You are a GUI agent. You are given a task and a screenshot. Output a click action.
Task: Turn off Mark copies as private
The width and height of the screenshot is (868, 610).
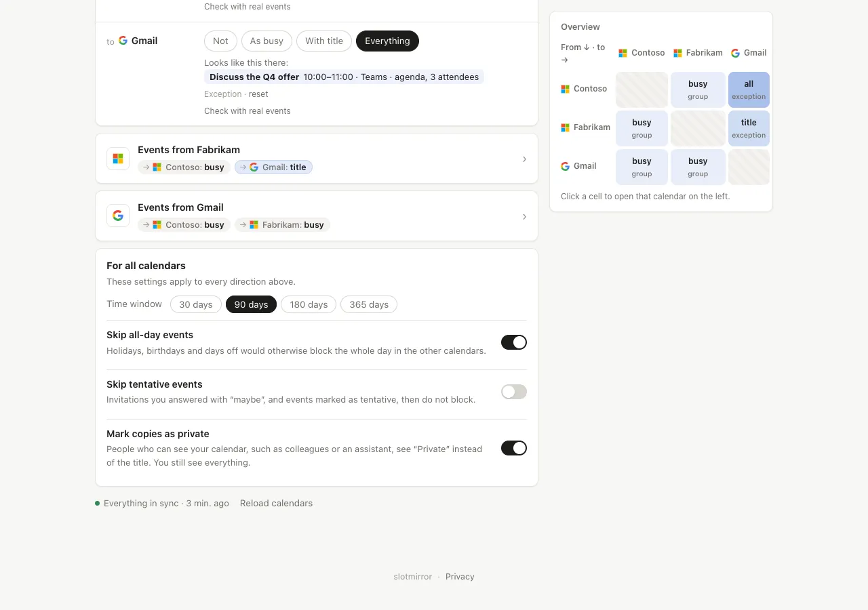click(514, 448)
